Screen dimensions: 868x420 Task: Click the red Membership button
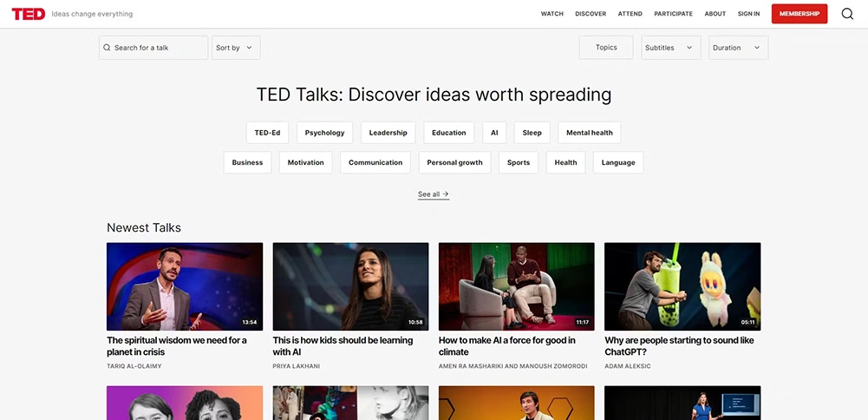tap(799, 14)
